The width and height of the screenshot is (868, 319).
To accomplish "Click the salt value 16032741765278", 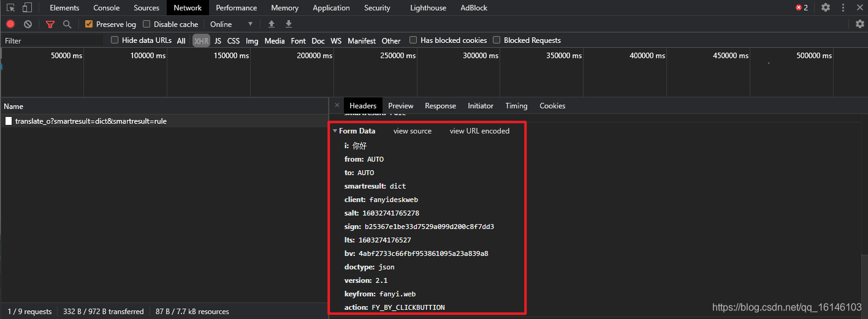I will pyautogui.click(x=391, y=213).
